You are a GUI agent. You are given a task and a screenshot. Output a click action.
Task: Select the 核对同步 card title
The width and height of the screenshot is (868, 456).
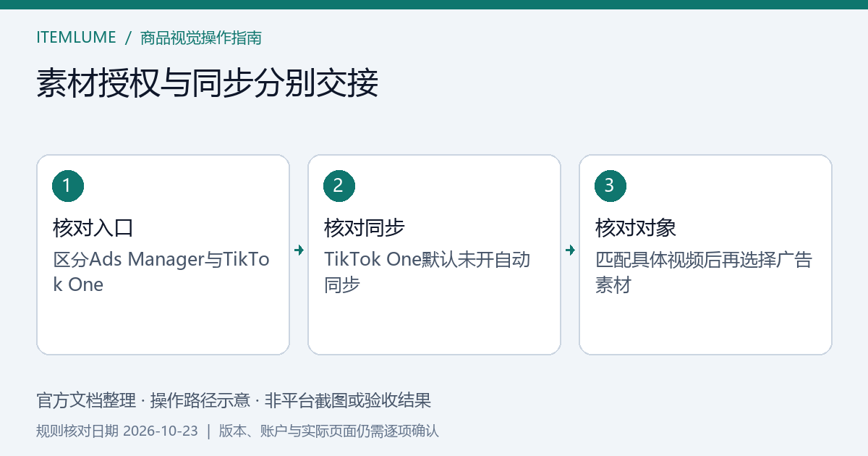[x=365, y=228]
